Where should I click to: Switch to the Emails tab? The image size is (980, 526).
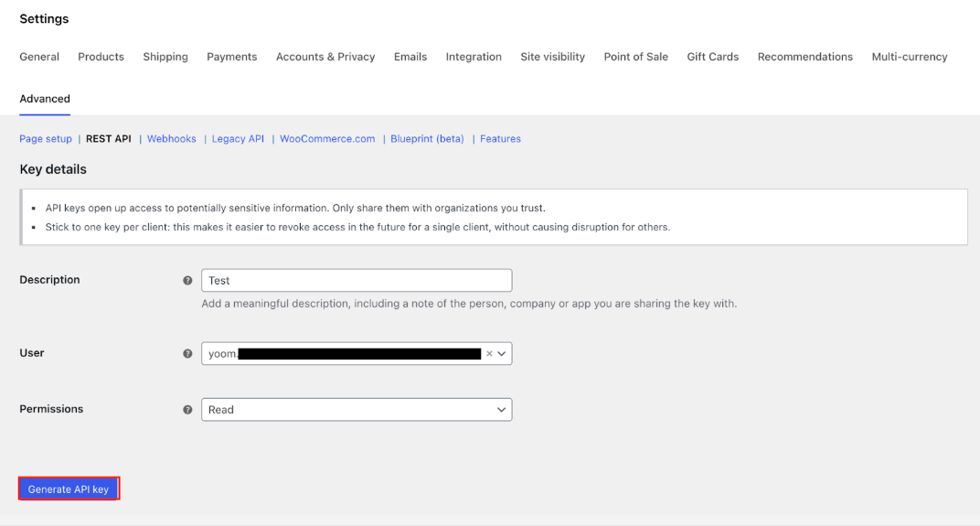pyautogui.click(x=410, y=57)
